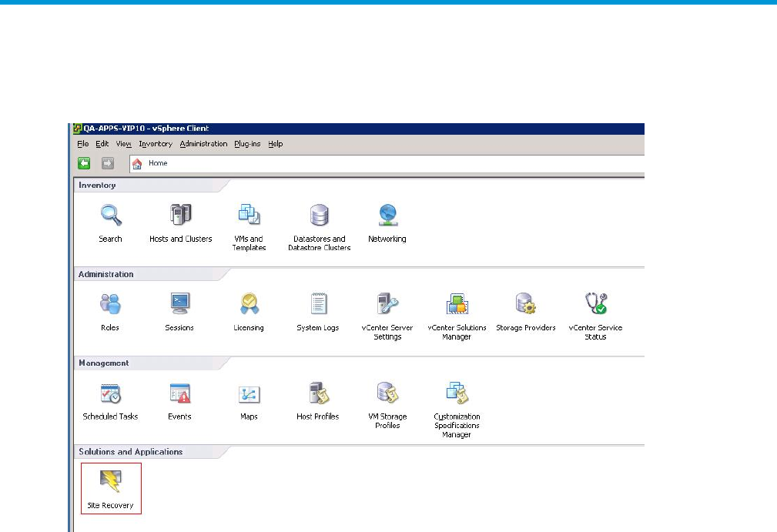Open Host Profiles icon
The width and height of the screenshot is (777, 532).
point(318,393)
